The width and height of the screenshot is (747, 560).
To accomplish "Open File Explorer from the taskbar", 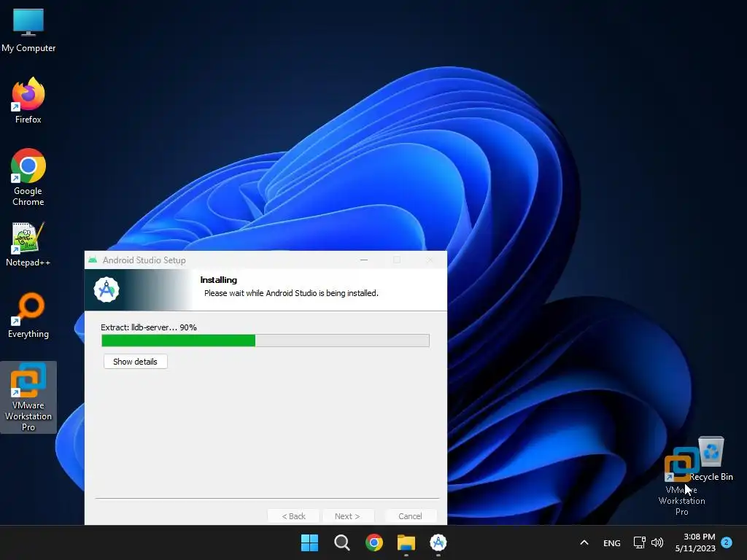I will (x=406, y=542).
